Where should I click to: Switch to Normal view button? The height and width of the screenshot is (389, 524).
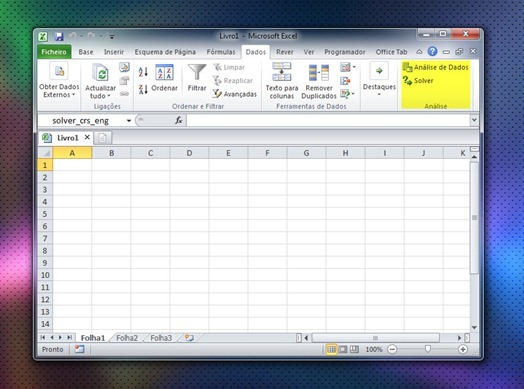(x=331, y=350)
